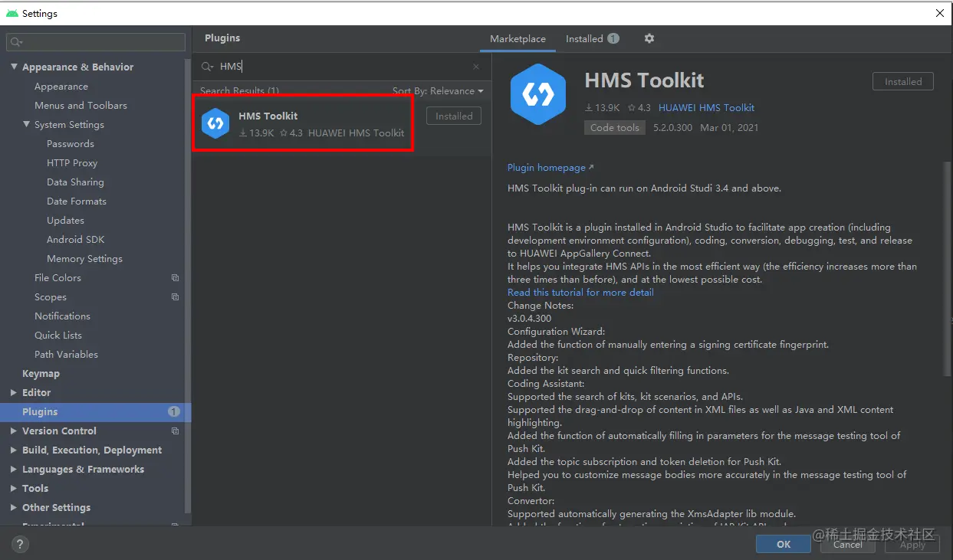Open Notifications settings
This screenshot has height=560, width=953.
(x=62, y=316)
